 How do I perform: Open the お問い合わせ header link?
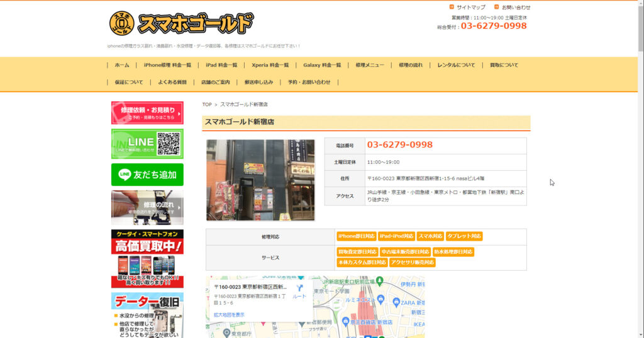tap(516, 8)
